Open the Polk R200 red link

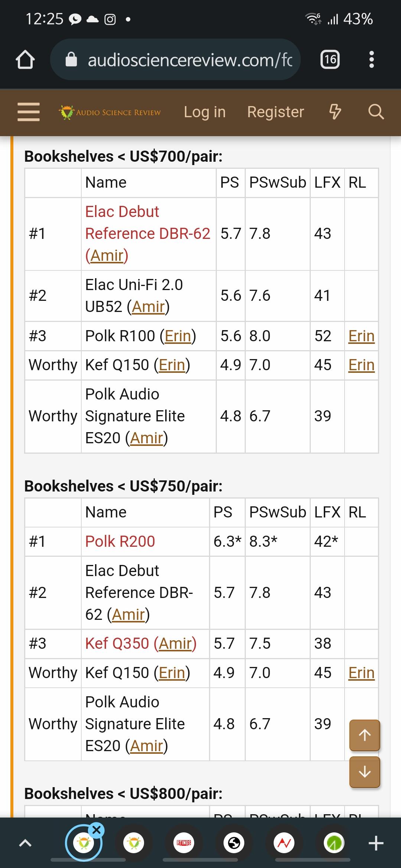[x=120, y=541]
